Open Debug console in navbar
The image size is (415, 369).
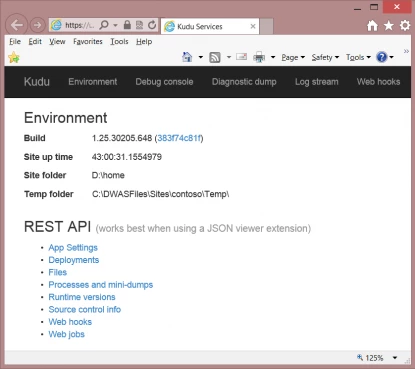164,82
